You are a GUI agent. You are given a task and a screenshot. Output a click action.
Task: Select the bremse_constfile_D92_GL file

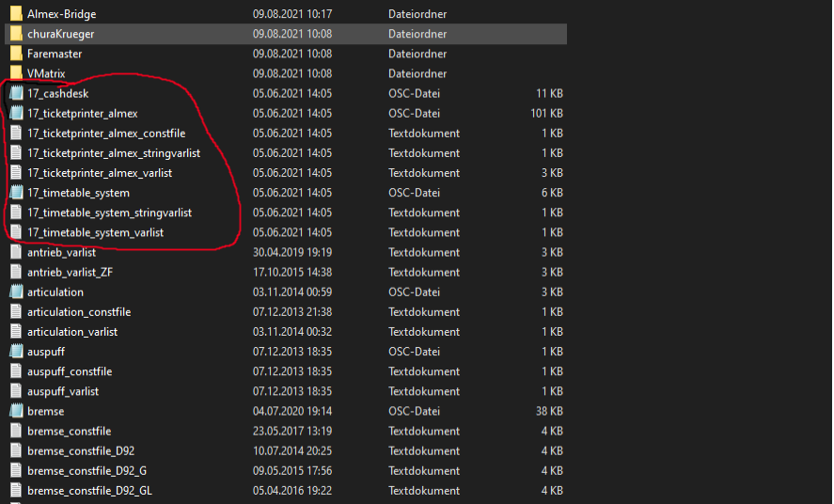pos(89,491)
